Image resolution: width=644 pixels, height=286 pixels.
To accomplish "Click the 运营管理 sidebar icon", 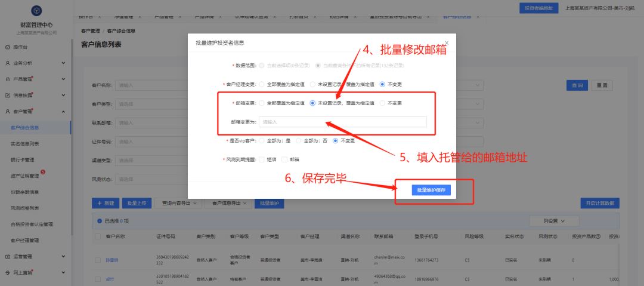I will (8, 256).
